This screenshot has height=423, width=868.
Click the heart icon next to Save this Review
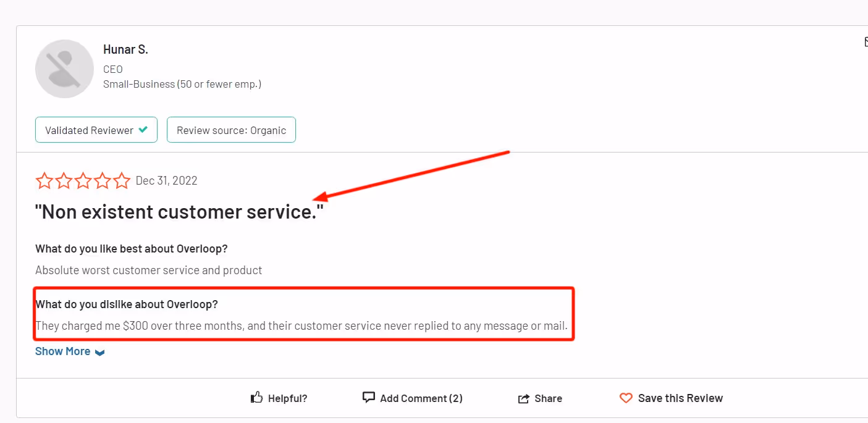click(626, 398)
